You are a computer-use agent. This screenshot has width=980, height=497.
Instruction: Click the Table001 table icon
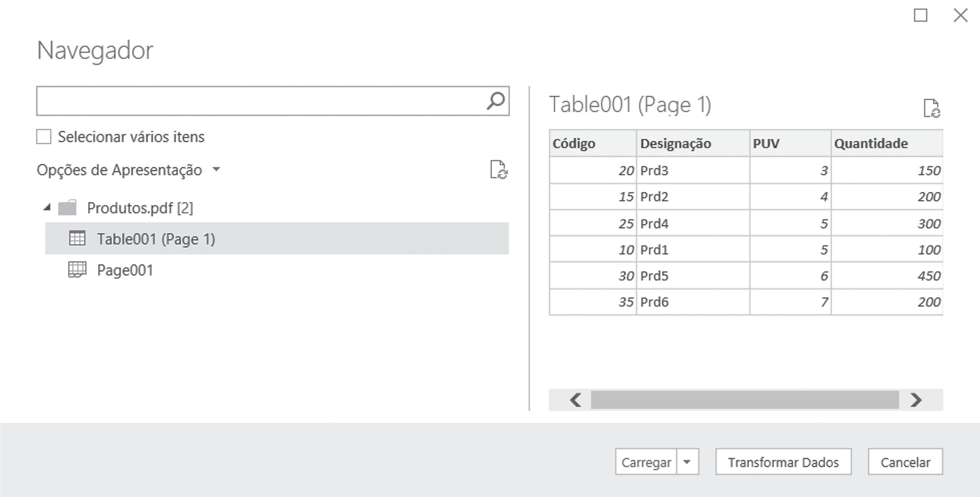pyautogui.click(x=77, y=239)
